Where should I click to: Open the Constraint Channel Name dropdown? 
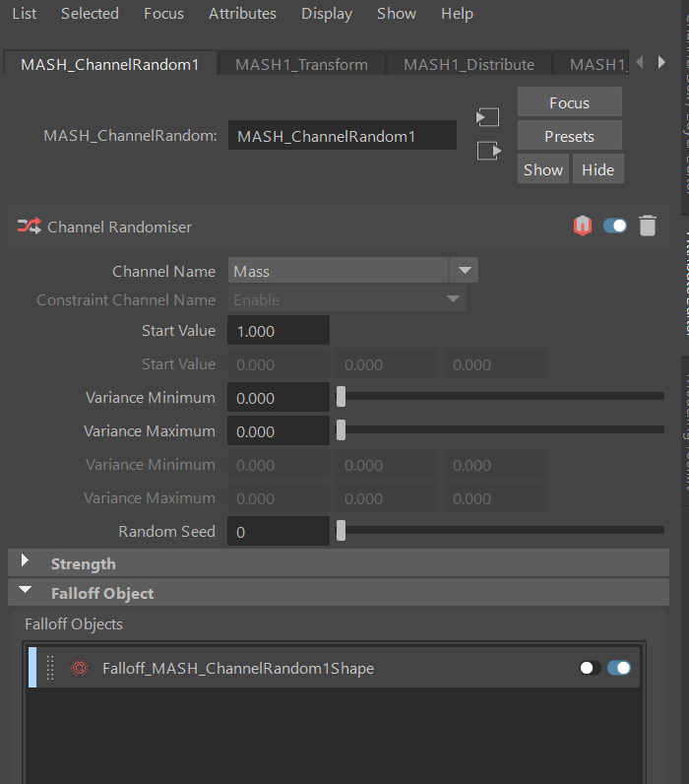(347, 299)
